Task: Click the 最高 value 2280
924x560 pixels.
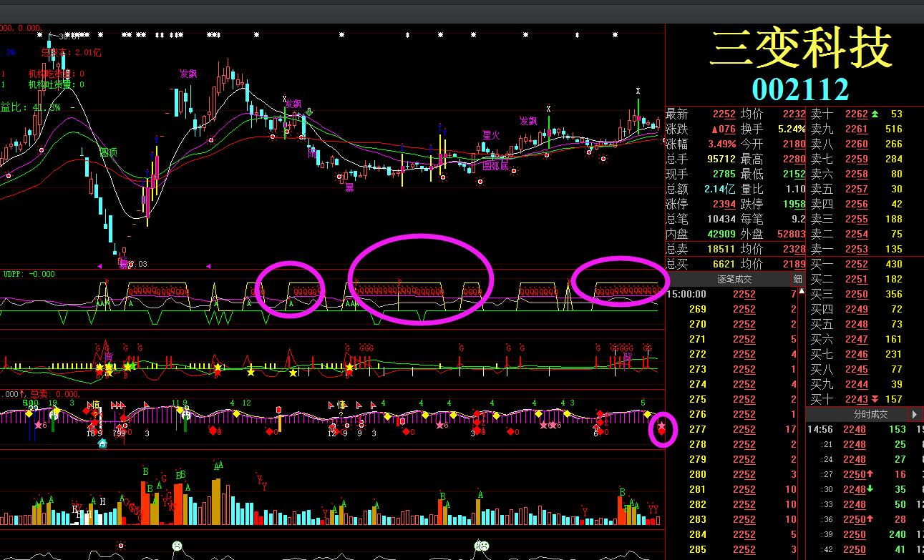Action: click(794, 159)
